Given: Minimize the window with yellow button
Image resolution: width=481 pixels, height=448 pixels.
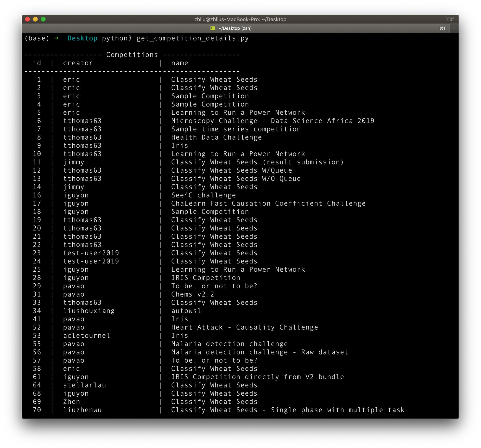Looking at the screenshot, I should 35,19.
